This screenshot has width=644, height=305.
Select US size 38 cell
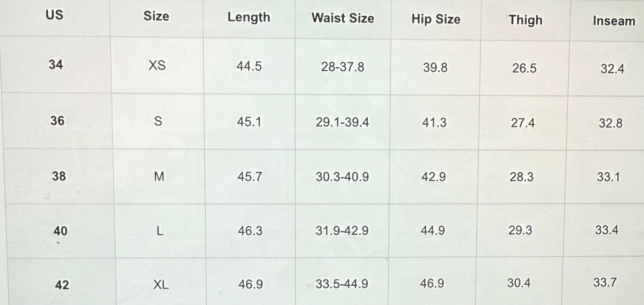point(59,176)
